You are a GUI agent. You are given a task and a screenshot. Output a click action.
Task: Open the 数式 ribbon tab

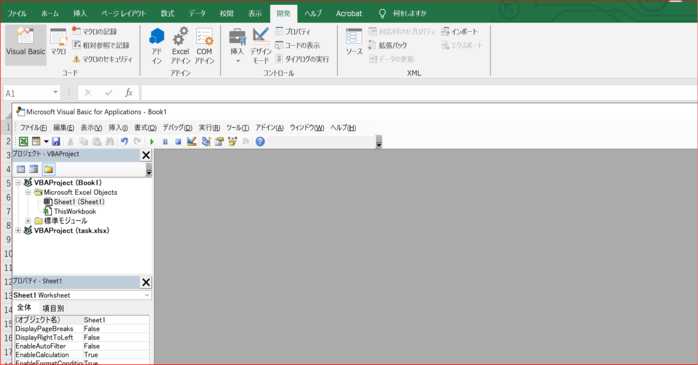(x=167, y=13)
